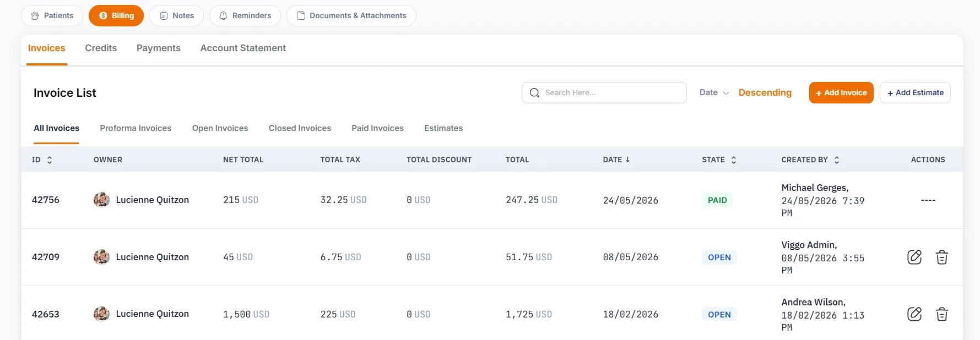Viewport: 980px width, 340px height.
Task: Switch to Account Statement tab
Action: (243, 48)
